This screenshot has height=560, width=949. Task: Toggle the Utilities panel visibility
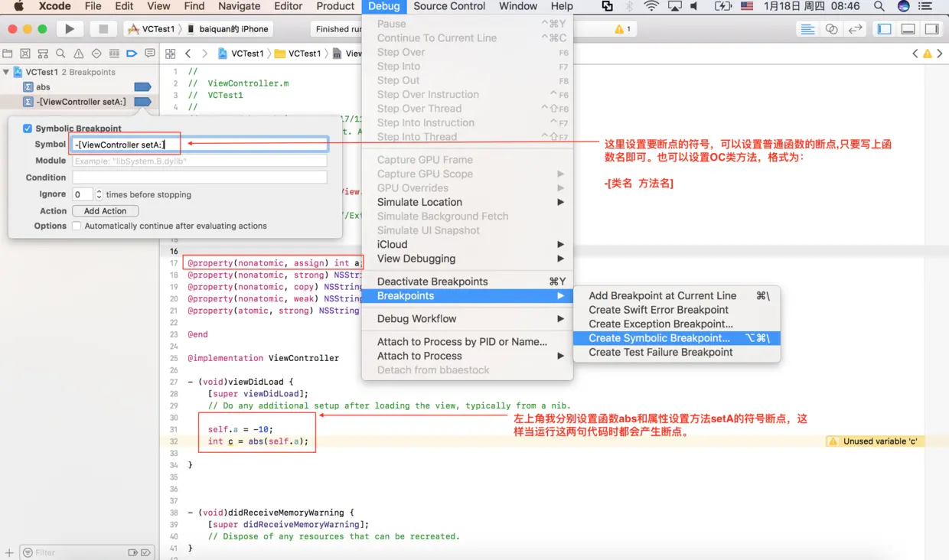point(931,29)
